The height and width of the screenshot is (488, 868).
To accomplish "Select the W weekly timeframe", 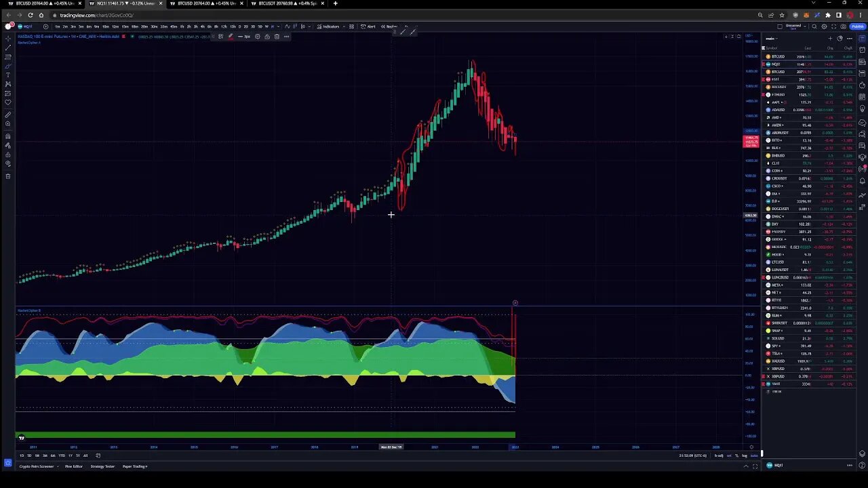I will (267, 26).
